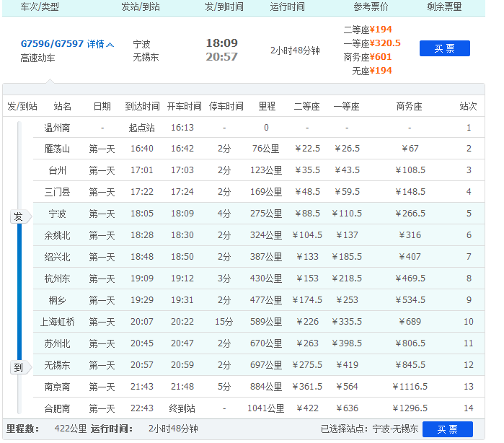Click the 苏州北 station name
The height and width of the screenshot is (443, 504).
click(x=57, y=343)
